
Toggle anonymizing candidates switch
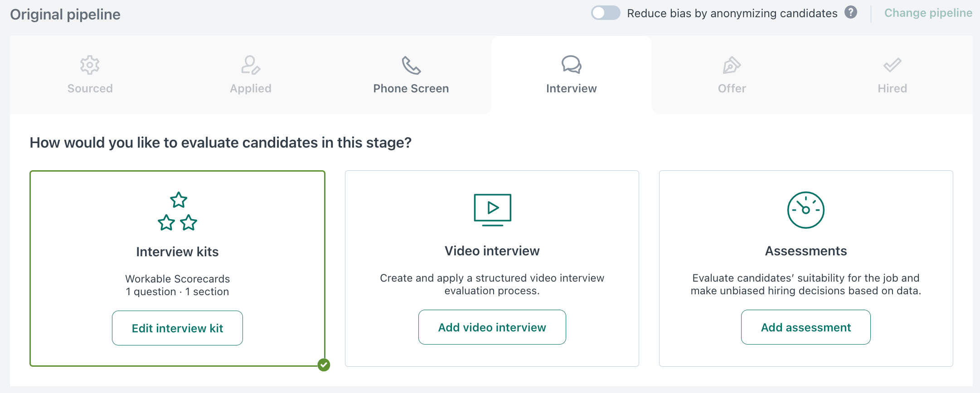[606, 13]
